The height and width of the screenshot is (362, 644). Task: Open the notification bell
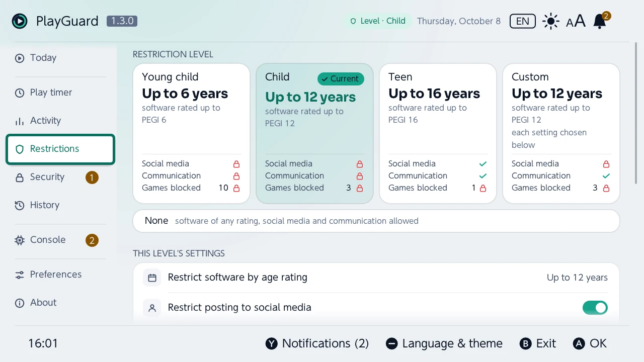(x=600, y=21)
